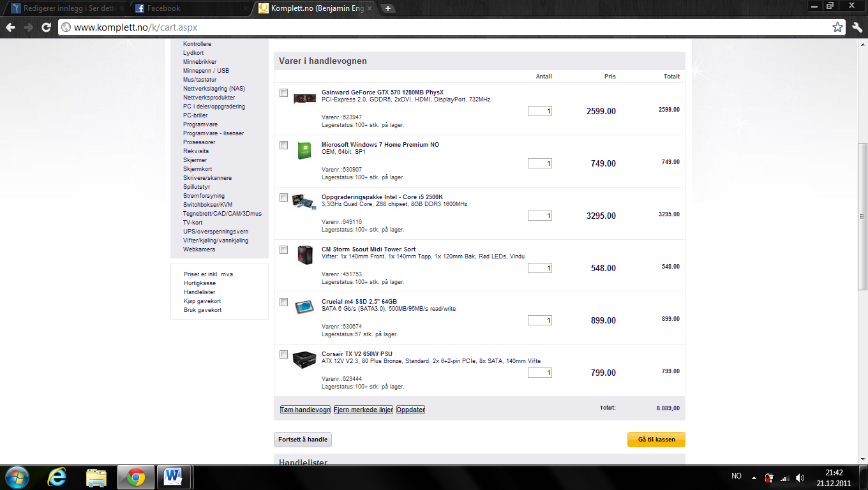Open the Webkamera category link
The width and height of the screenshot is (868, 490).
[199, 249]
